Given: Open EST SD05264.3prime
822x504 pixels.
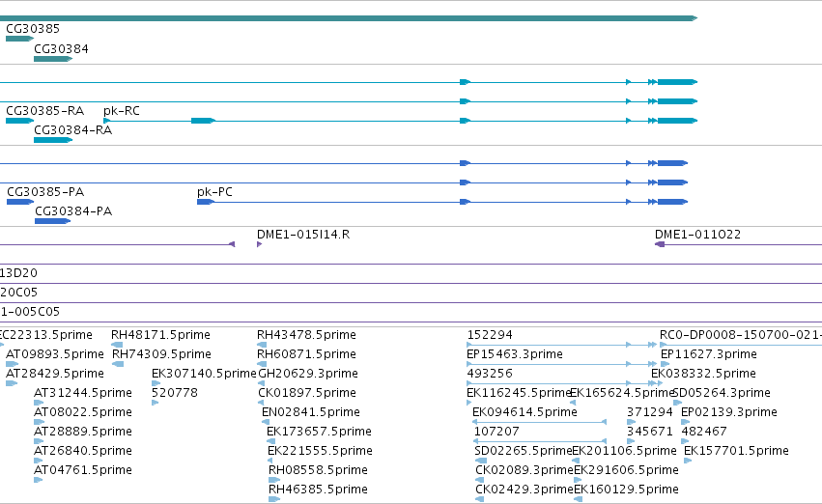Looking at the screenshot, I should point(722,393).
